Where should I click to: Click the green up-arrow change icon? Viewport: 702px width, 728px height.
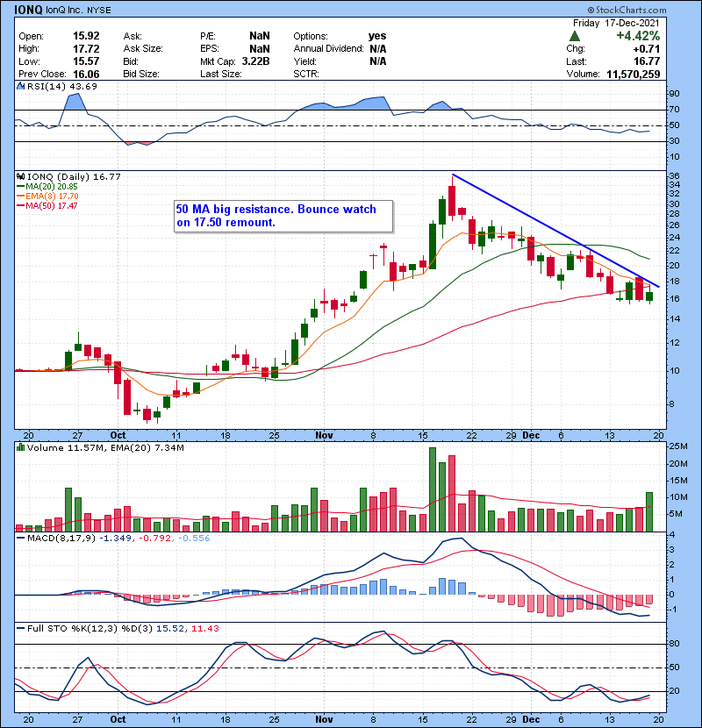pos(575,36)
